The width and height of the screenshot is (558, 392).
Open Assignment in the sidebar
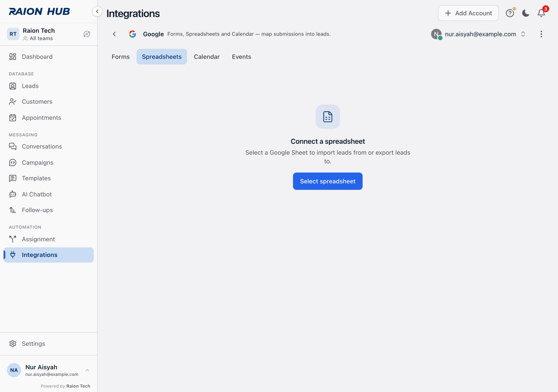(x=48, y=239)
